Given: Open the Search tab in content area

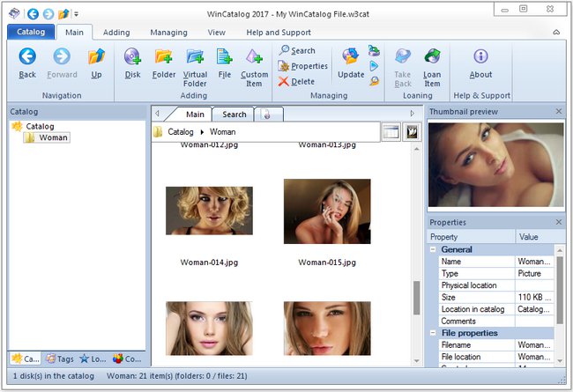Looking at the screenshot, I should point(234,115).
